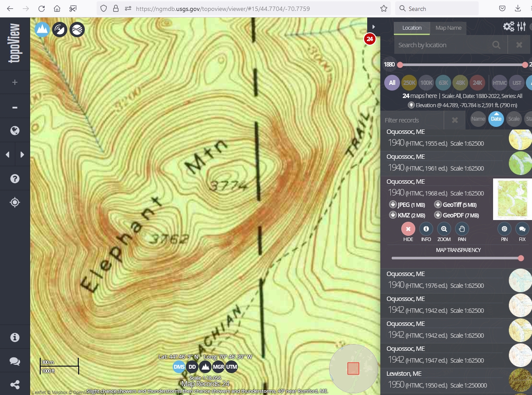Screen dimensions: 532x395
Task: Click the INFO icon for selected map
Action: (426, 229)
